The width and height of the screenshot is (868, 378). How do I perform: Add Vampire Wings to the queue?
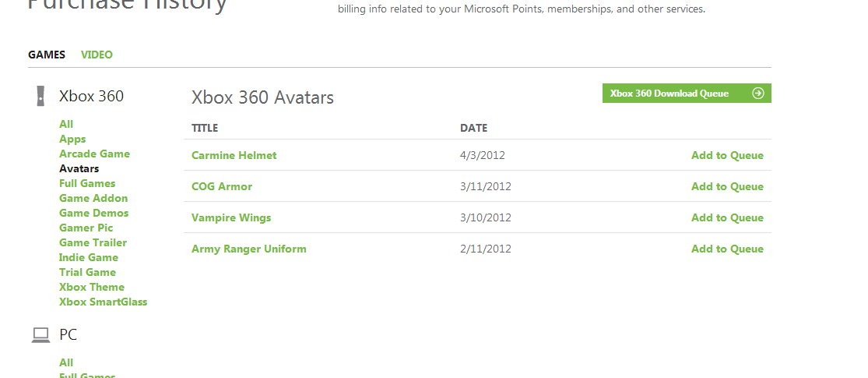point(727,217)
